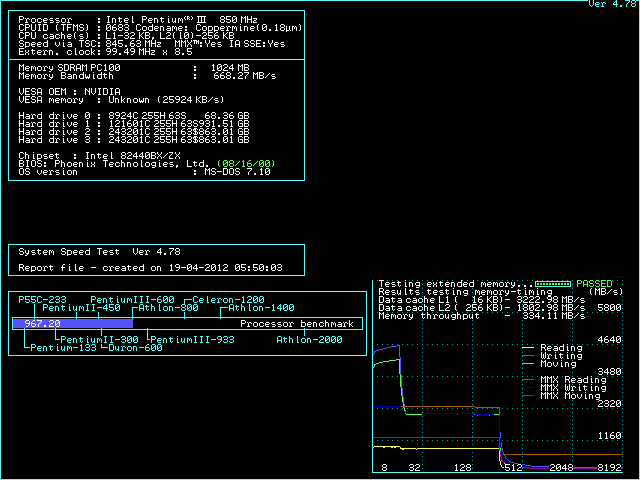Screen dimensions: 640x480
Task: Click the PentiumII-300 benchmark marker
Action: [99, 340]
